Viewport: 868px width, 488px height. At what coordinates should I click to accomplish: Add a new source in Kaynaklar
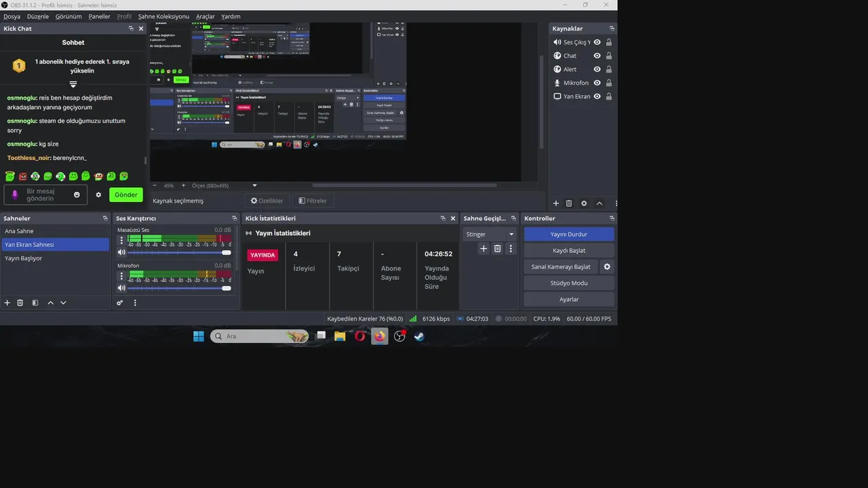[556, 203]
